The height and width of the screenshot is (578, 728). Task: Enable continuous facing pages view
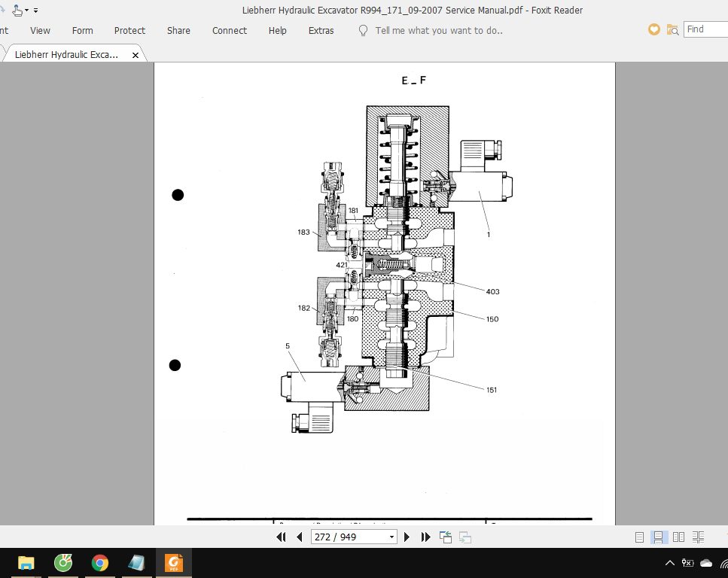click(699, 537)
